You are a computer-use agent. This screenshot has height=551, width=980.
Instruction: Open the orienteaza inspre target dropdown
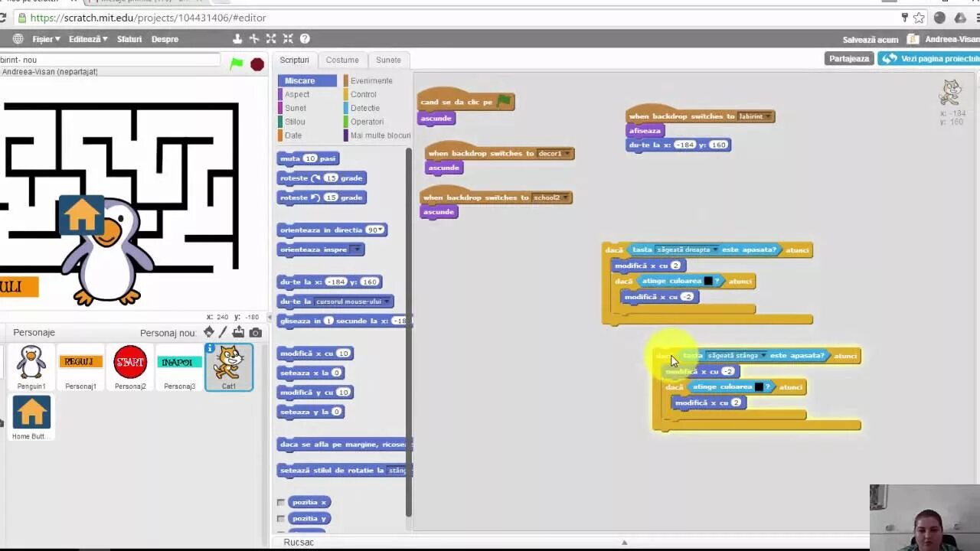[x=356, y=249]
